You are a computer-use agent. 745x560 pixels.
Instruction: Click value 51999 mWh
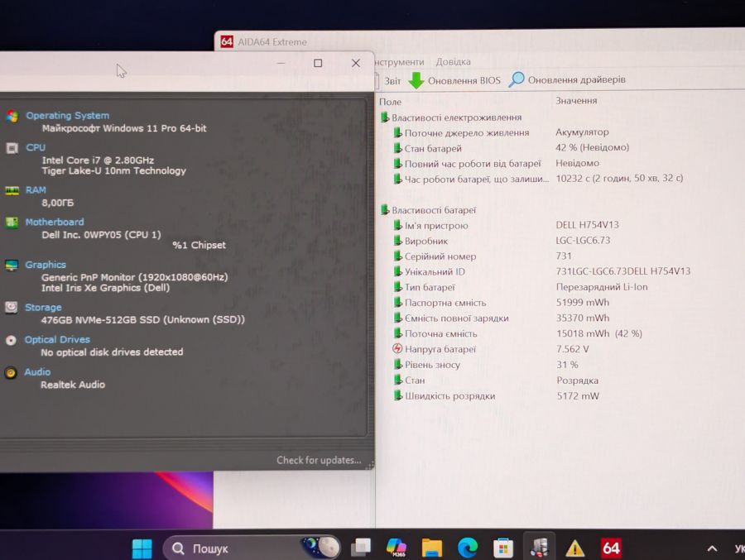pyautogui.click(x=583, y=302)
